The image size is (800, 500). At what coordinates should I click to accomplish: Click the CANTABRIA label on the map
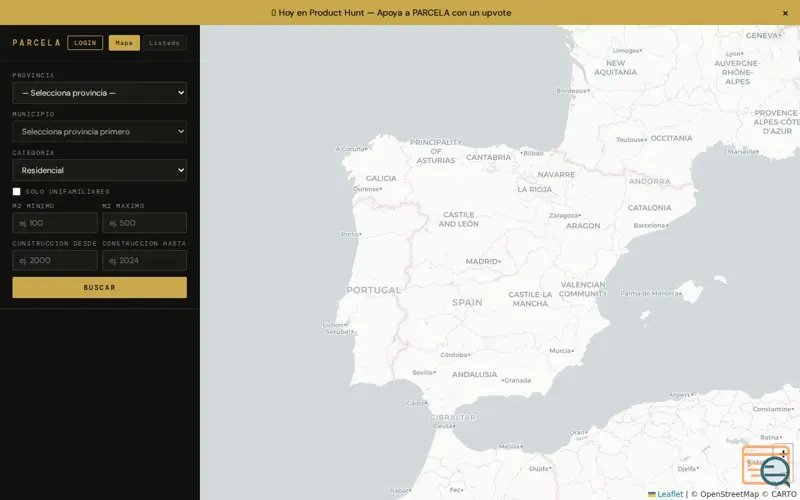coord(489,157)
